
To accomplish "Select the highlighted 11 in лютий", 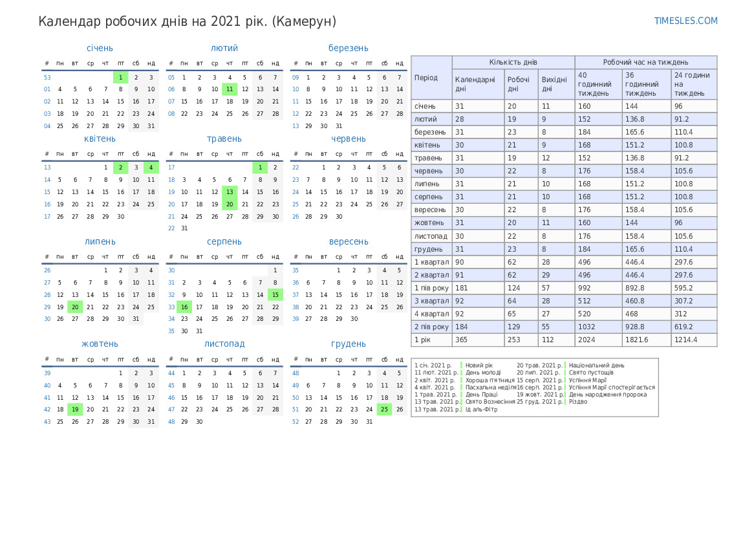I will tap(229, 89).
